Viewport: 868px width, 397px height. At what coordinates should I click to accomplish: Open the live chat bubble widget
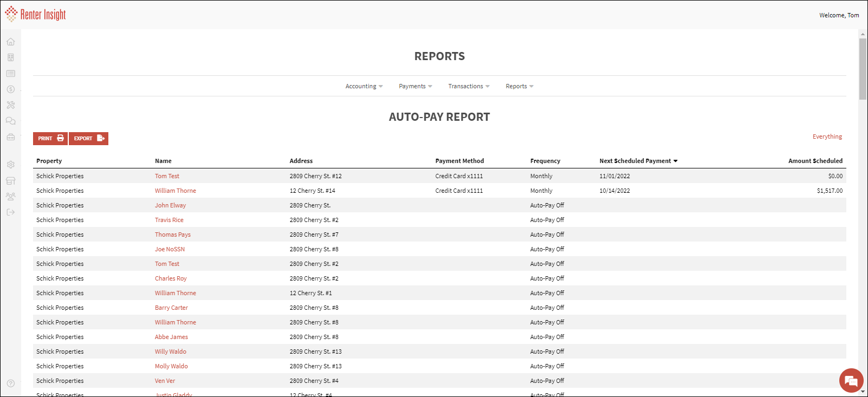[x=851, y=380]
